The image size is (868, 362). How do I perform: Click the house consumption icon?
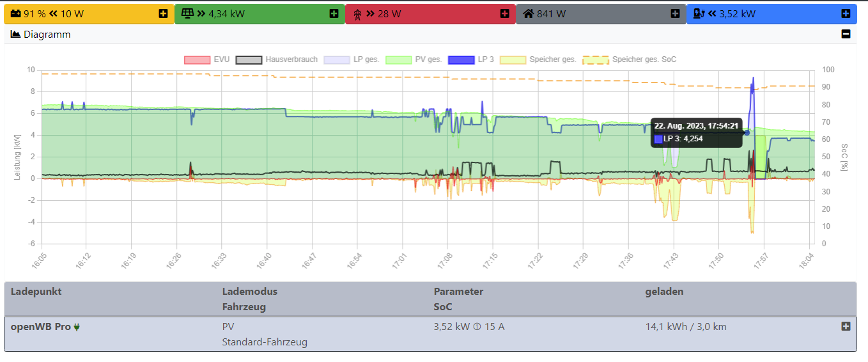pyautogui.click(x=528, y=13)
